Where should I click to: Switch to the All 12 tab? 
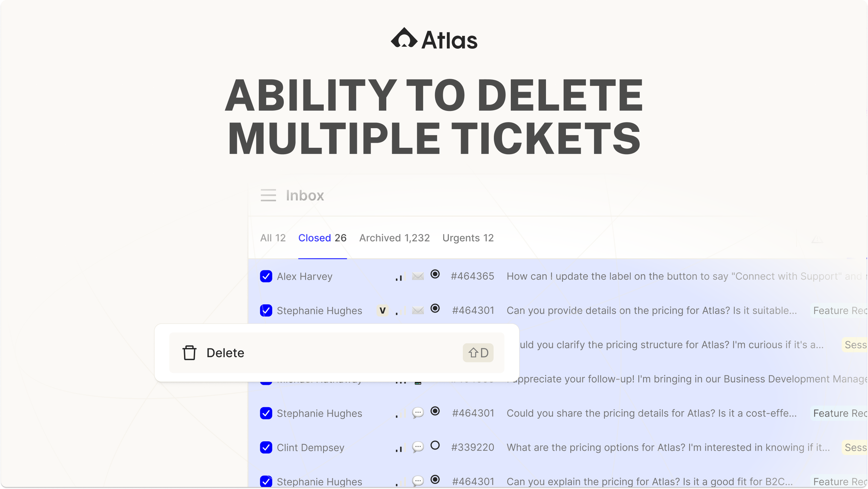click(273, 238)
